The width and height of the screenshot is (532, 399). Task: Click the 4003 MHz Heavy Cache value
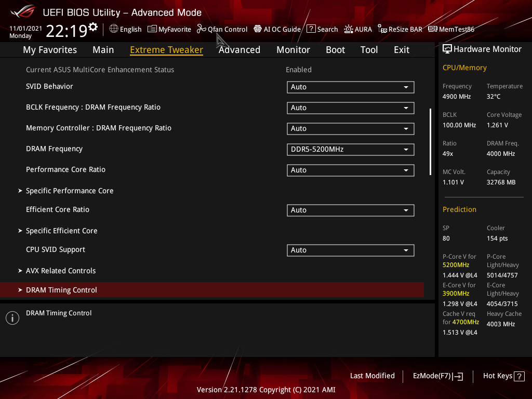(501, 324)
